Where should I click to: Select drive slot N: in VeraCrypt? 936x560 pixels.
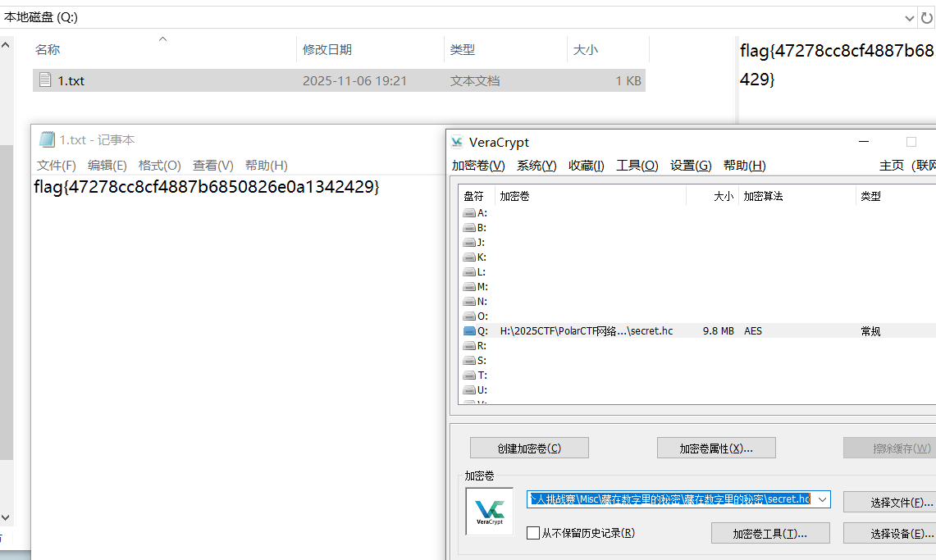point(476,302)
